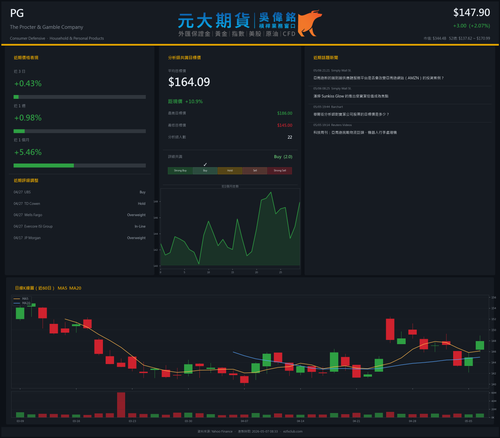Open the Sunkiss Glow news headline
This screenshot has height=438, width=500.
[351, 96]
